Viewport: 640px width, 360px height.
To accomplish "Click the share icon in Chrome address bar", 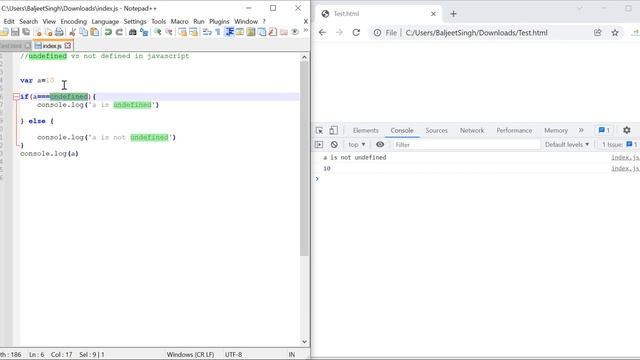I will click(x=598, y=33).
